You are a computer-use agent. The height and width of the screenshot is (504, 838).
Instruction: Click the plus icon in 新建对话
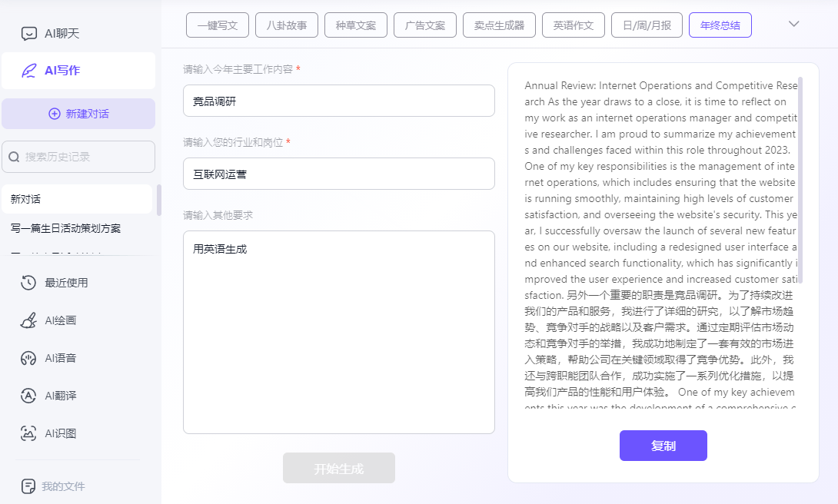tap(55, 114)
